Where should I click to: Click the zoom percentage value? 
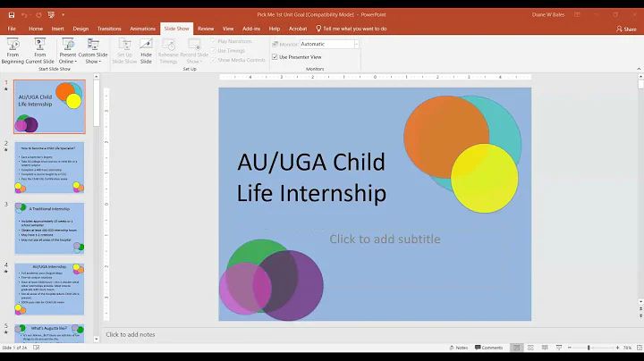point(627,348)
